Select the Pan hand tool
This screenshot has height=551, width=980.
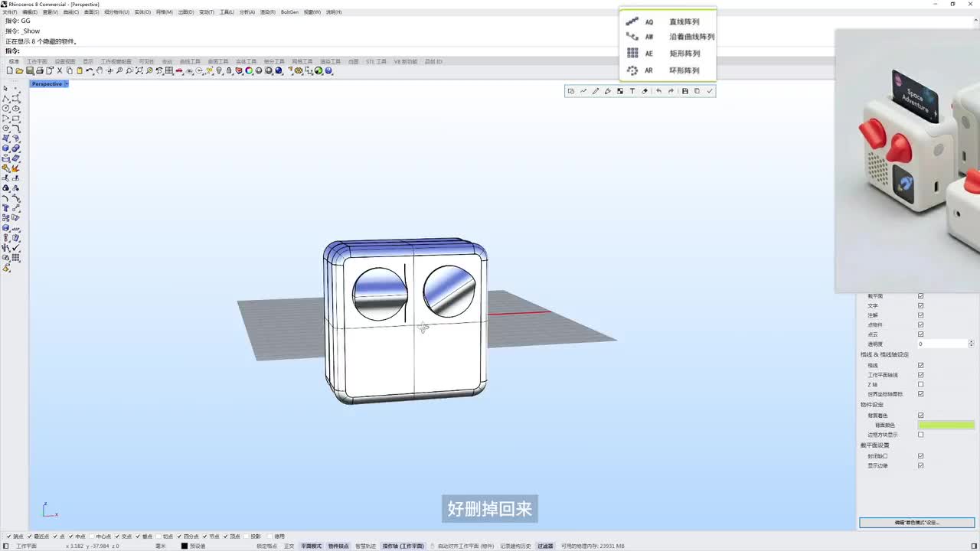point(100,70)
